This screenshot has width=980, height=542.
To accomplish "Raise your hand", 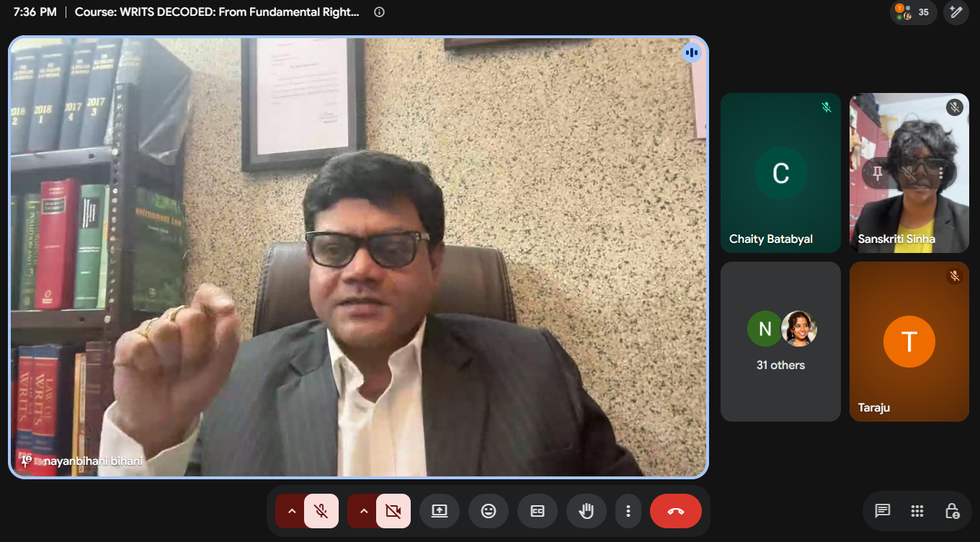I will pos(587,511).
